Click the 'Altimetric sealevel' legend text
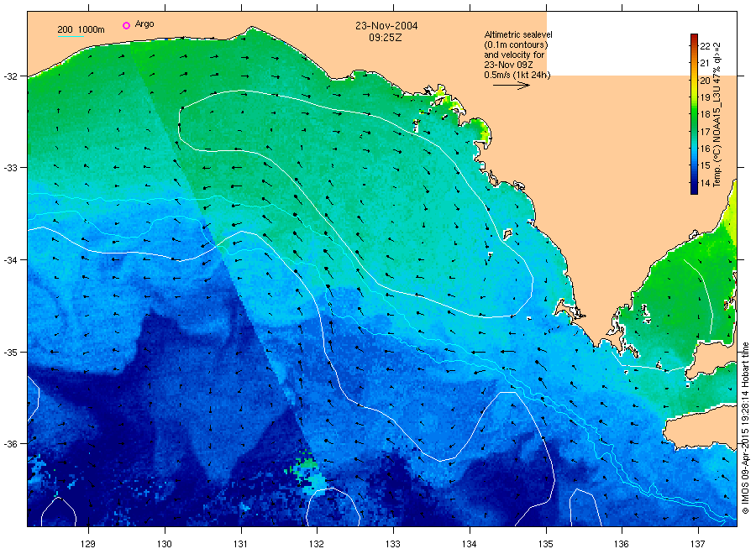The height and width of the screenshot is (554, 756). click(x=518, y=34)
